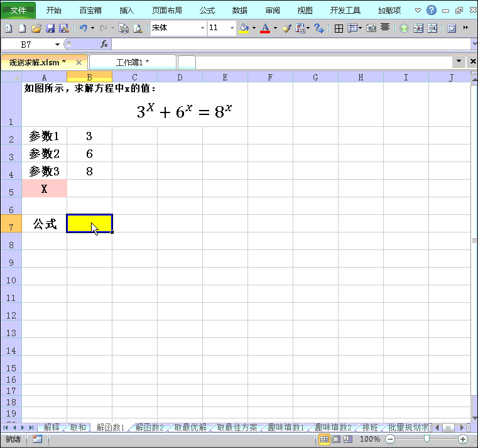Switch to Page Layout view
Image resolution: width=478 pixels, height=448 pixels.
pos(336,439)
